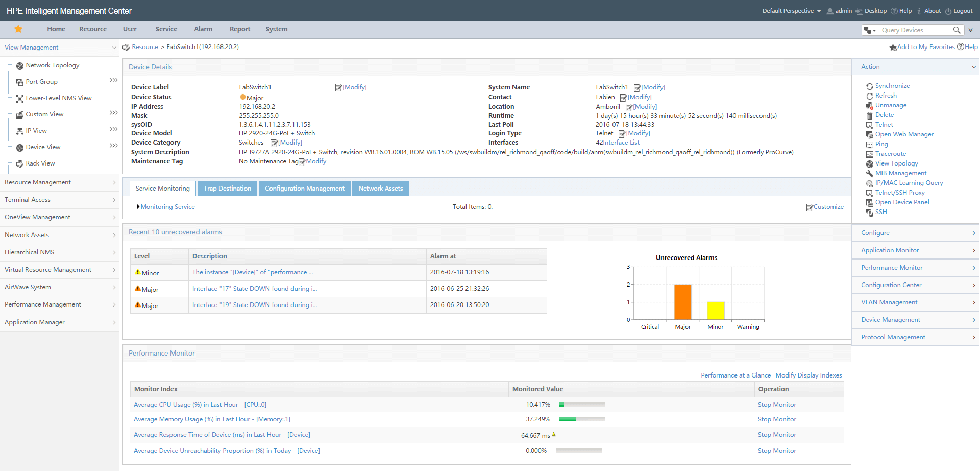Switch to the Network Assets tab
The image size is (980, 471).
(381, 189)
